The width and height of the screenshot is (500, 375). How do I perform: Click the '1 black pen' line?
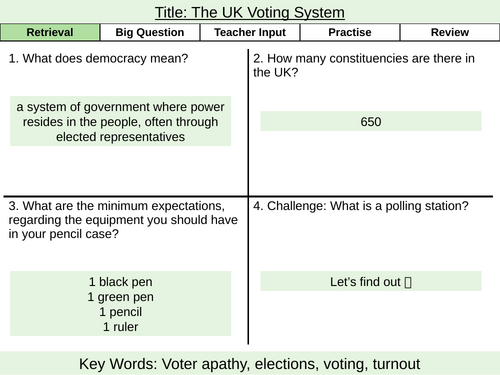(x=120, y=282)
